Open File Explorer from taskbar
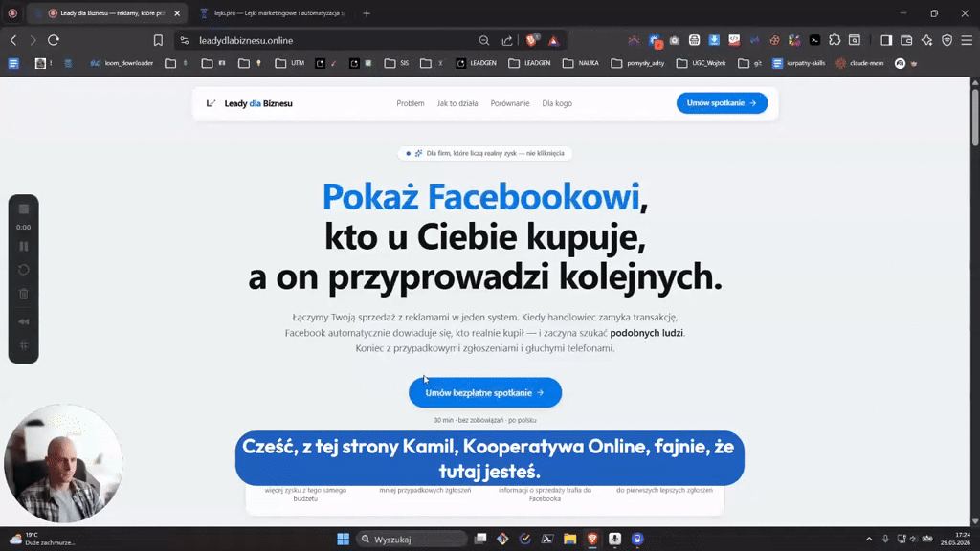Screen dimensions: 980x551 tap(570, 540)
